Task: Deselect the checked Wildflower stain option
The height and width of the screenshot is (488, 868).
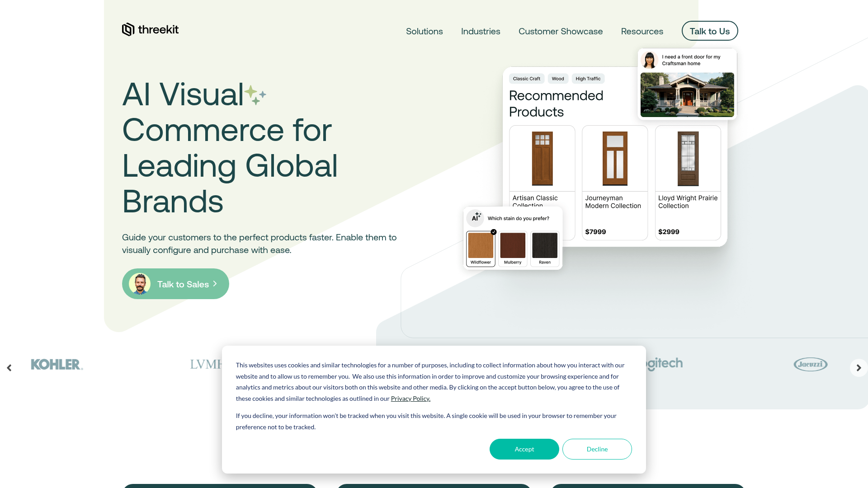Action: 481,246
